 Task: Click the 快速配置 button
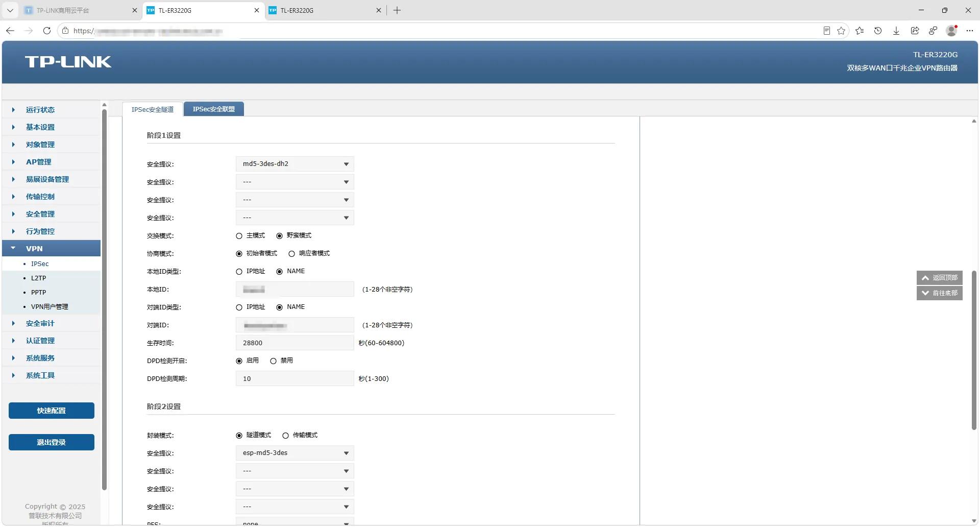52,411
